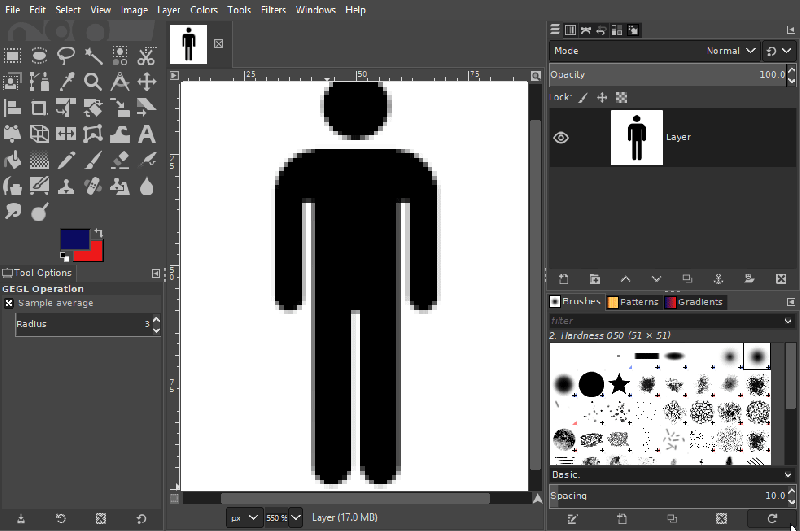This screenshot has height=531, width=800.
Task: Open the Layers dock tab menu
Action: click(x=791, y=31)
